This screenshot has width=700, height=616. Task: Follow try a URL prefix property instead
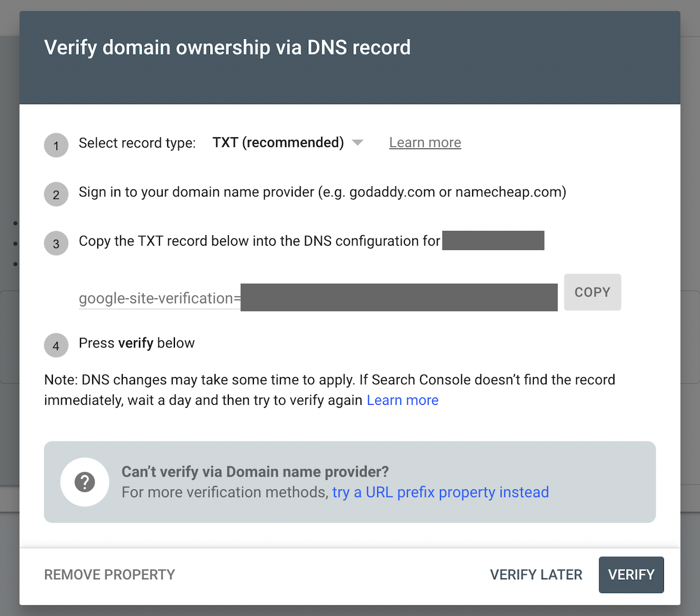(441, 492)
